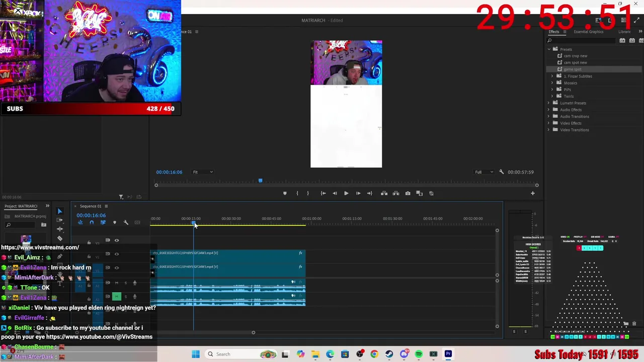Go to Out point
644x362 pixels.
[x=370, y=193]
